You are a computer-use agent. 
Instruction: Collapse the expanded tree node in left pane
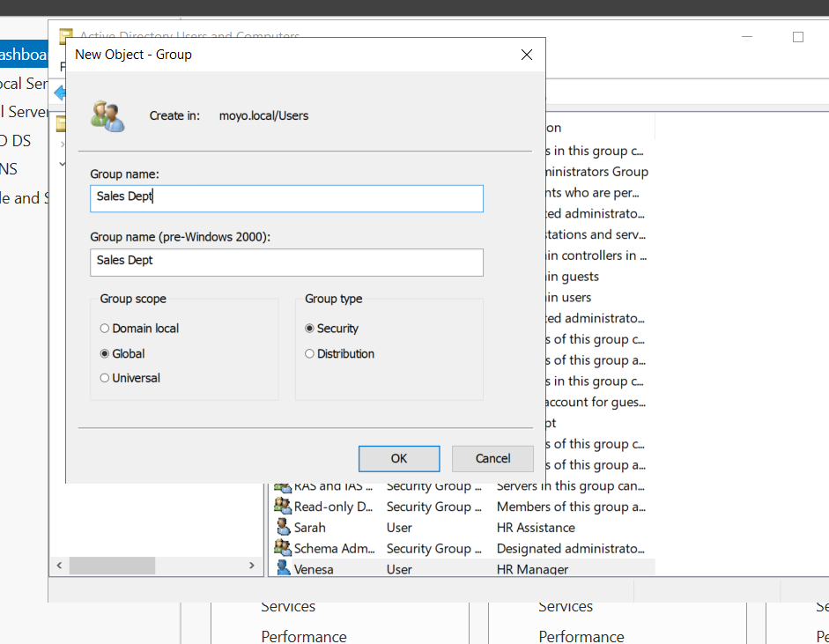tap(62, 164)
